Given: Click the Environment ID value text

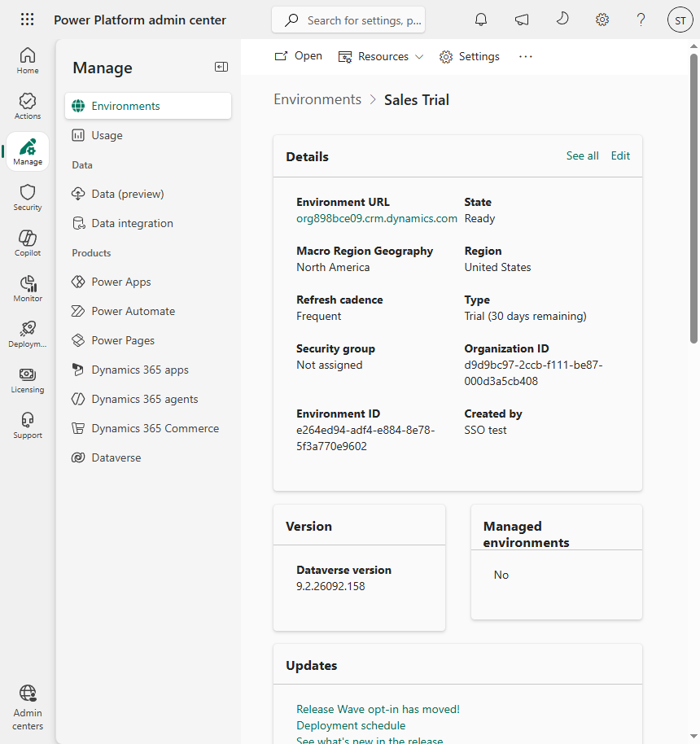Looking at the screenshot, I should [x=365, y=438].
